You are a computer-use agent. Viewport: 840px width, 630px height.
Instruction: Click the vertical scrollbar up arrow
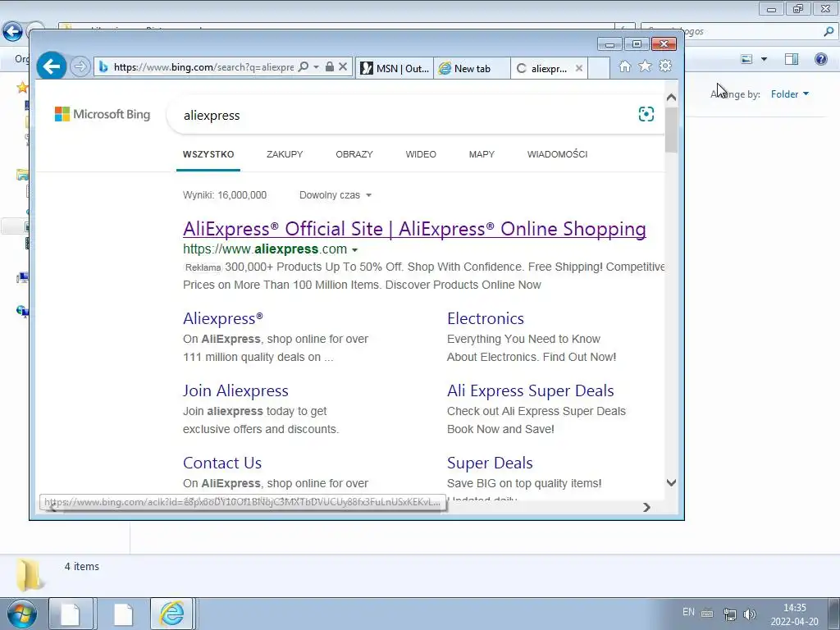coord(671,98)
